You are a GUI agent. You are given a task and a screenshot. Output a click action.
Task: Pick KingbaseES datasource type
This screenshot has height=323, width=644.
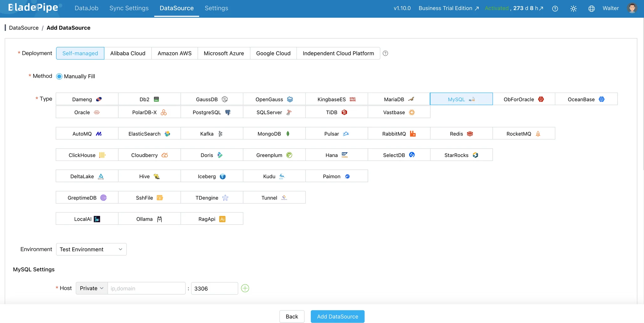(336, 99)
